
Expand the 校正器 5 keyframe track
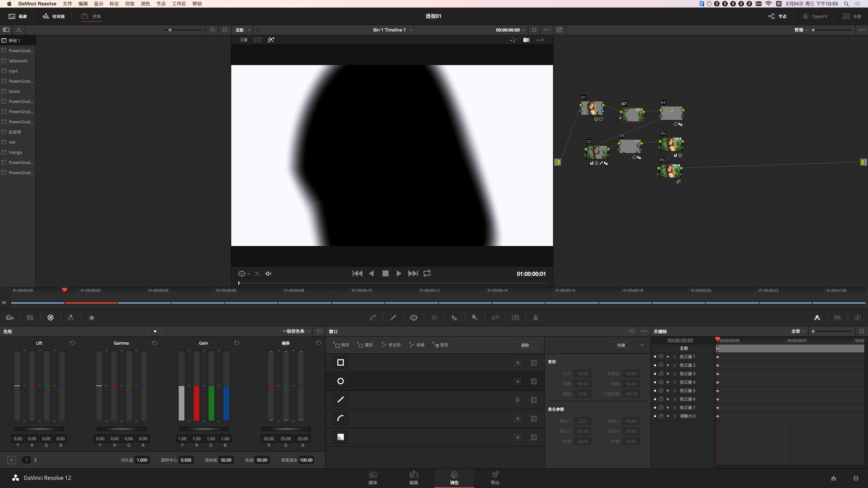[x=675, y=391]
